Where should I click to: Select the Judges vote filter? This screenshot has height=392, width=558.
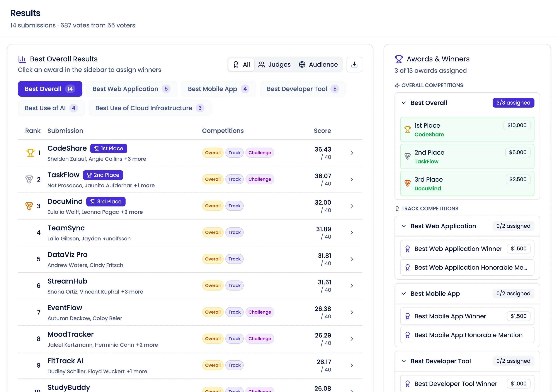(275, 64)
